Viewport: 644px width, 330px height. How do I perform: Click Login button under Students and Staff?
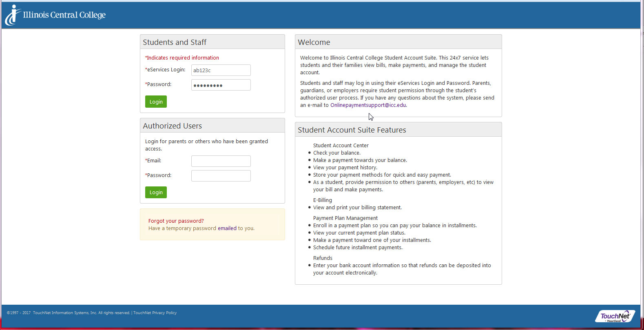[156, 102]
